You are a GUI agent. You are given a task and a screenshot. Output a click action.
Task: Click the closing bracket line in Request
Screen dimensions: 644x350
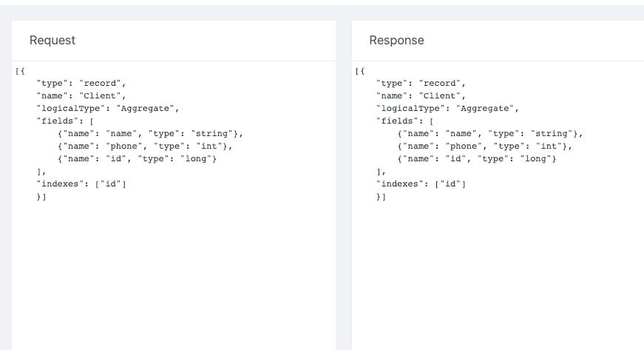(41, 197)
